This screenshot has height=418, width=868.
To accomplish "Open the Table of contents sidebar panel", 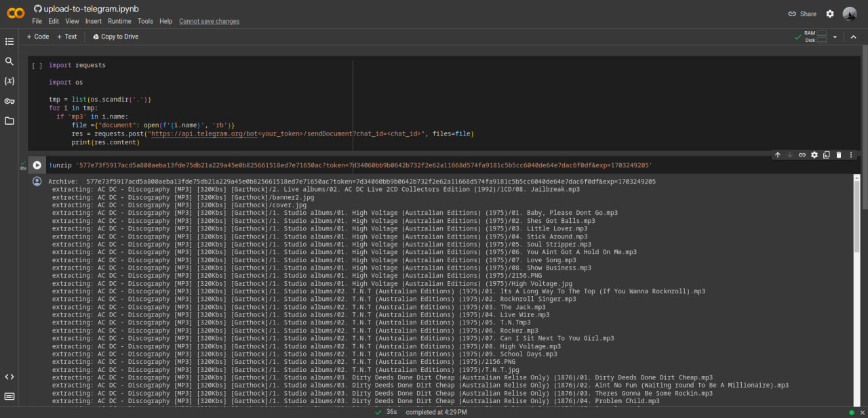I will click(x=9, y=41).
